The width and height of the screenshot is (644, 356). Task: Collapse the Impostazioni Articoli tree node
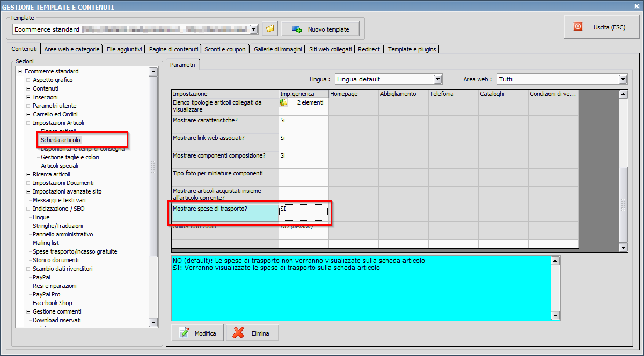coord(28,123)
